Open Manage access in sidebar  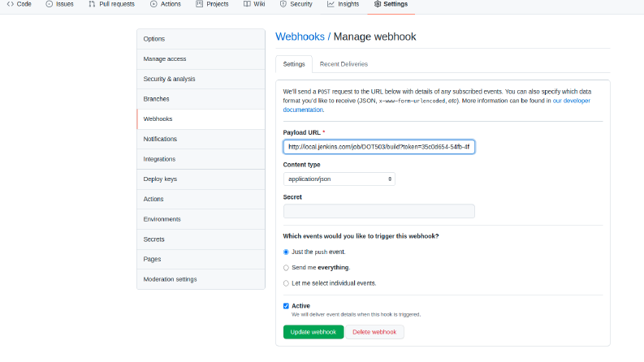coord(201,59)
